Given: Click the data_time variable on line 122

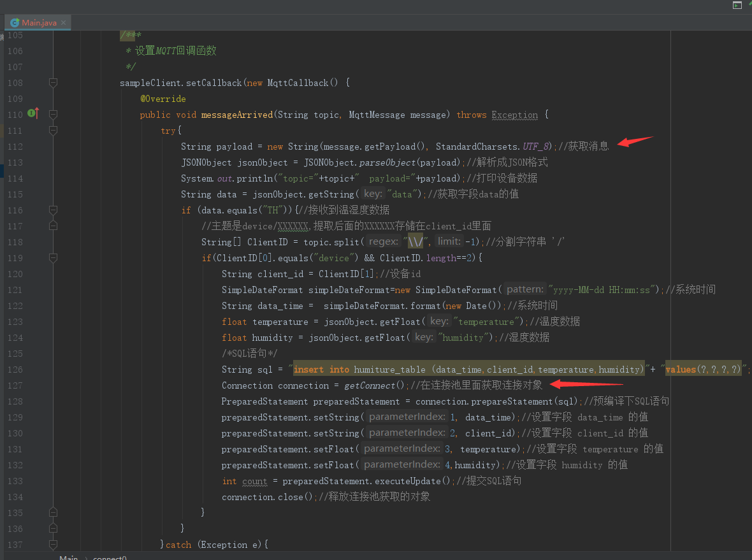Looking at the screenshot, I should [x=280, y=306].
